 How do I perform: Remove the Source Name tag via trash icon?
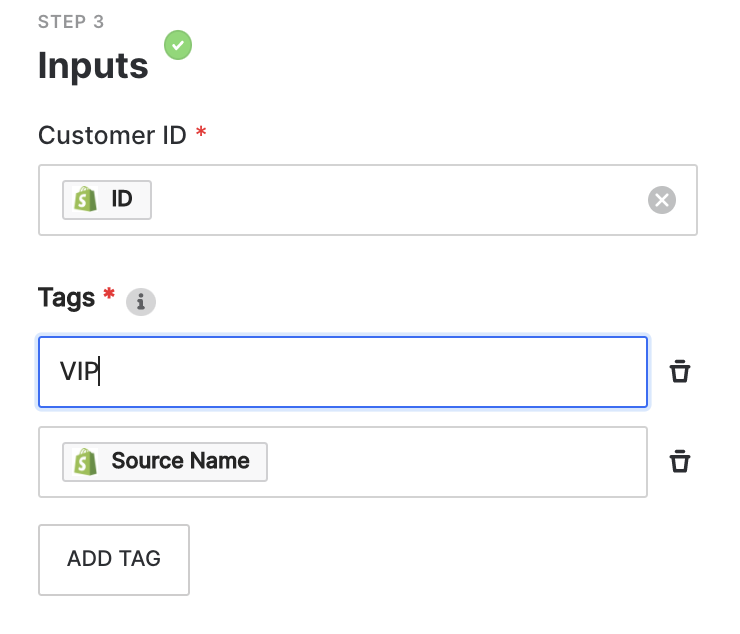tap(680, 461)
